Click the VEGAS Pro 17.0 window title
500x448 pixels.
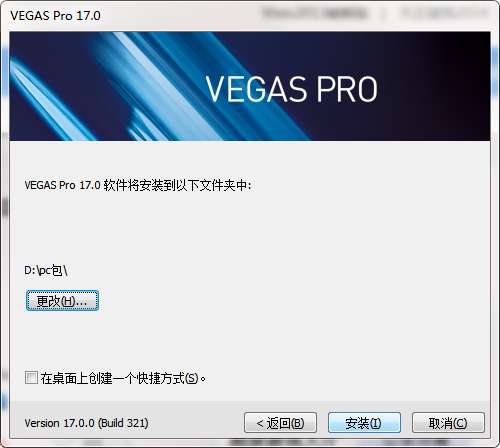pyautogui.click(x=55, y=15)
